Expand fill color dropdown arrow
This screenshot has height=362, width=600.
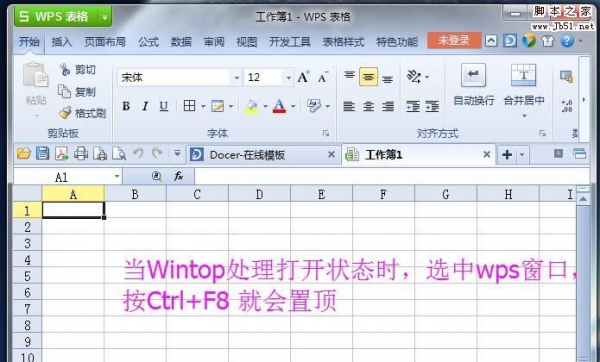click(265, 106)
